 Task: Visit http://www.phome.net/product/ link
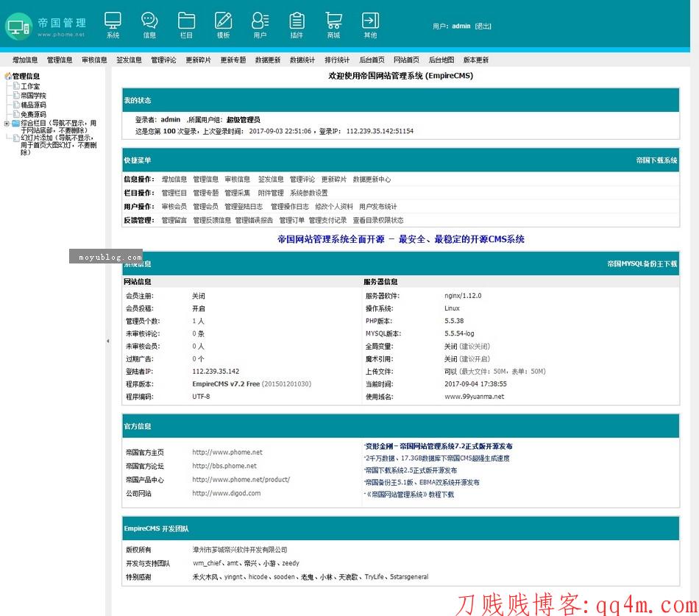241,480
